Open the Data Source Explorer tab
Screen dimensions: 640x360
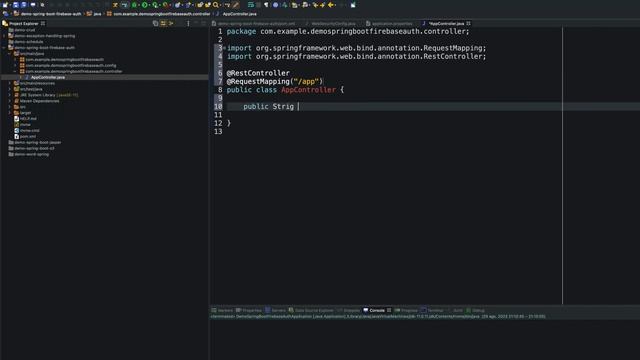[x=311, y=311]
